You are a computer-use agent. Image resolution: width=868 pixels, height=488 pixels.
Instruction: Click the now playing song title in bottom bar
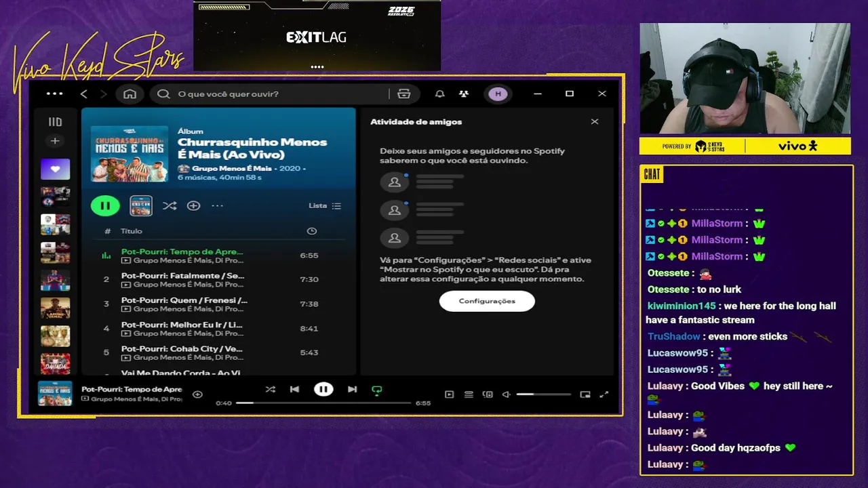coord(132,389)
